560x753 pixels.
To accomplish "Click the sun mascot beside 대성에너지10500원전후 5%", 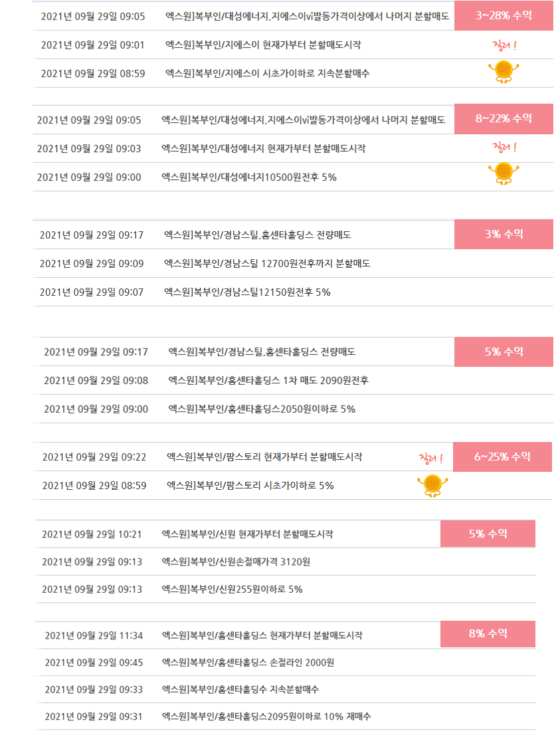I will tap(504, 174).
